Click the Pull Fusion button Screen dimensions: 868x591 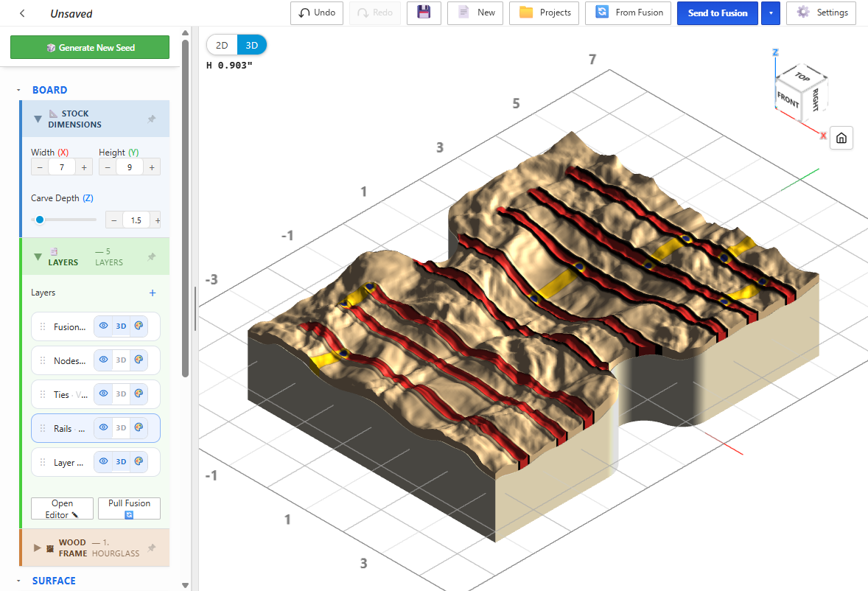coord(129,508)
